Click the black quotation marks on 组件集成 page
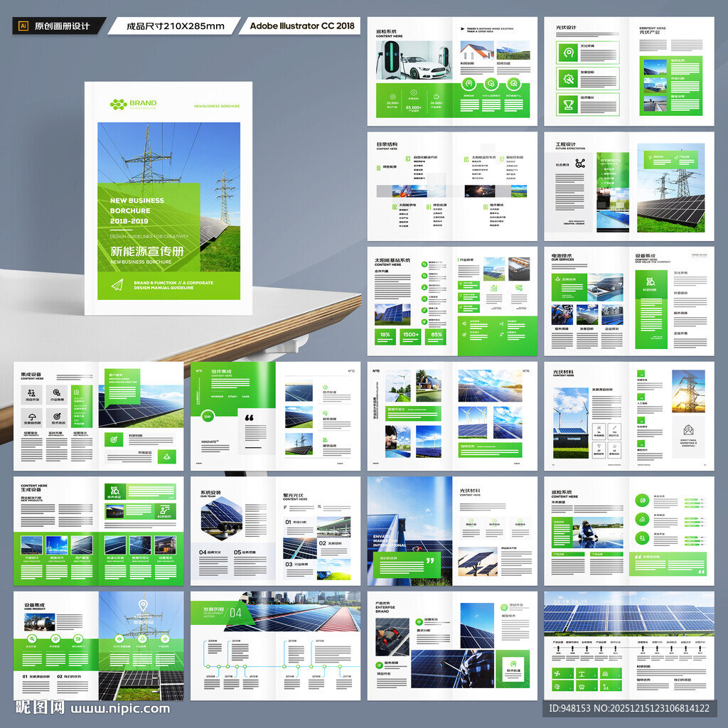 pos(250,418)
